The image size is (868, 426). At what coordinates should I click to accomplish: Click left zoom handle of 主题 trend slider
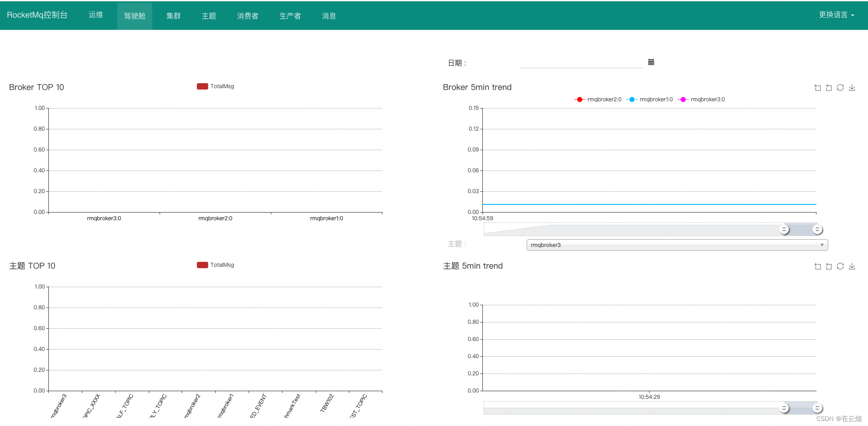click(x=784, y=408)
